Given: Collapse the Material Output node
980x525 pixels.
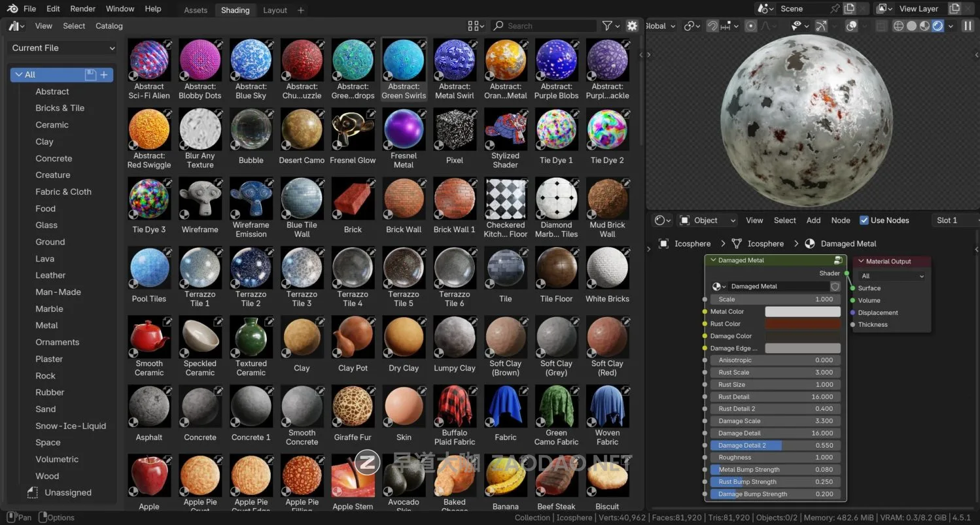Looking at the screenshot, I should tap(861, 262).
